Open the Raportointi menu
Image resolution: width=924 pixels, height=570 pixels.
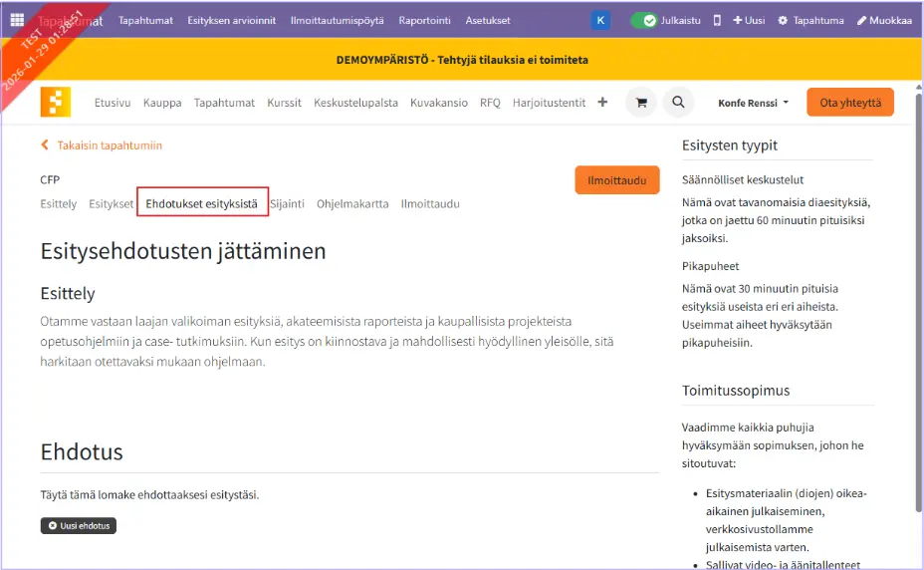click(x=424, y=20)
